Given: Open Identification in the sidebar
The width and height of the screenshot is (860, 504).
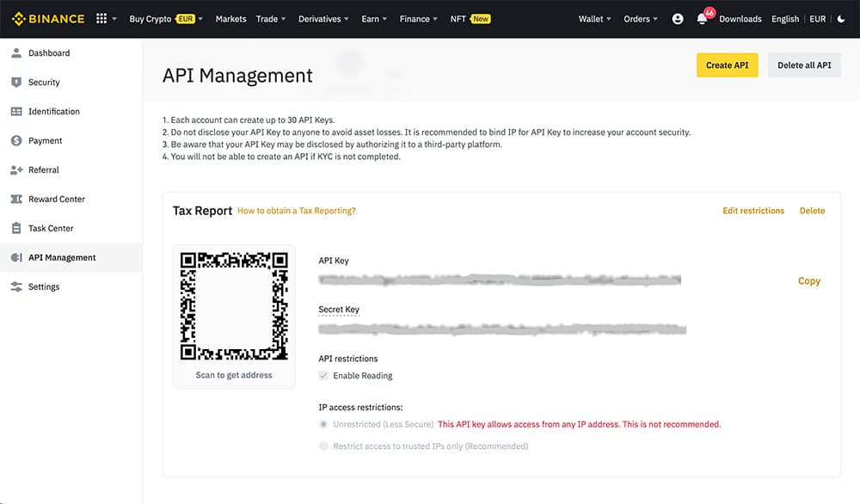Looking at the screenshot, I should coord(53,111).
